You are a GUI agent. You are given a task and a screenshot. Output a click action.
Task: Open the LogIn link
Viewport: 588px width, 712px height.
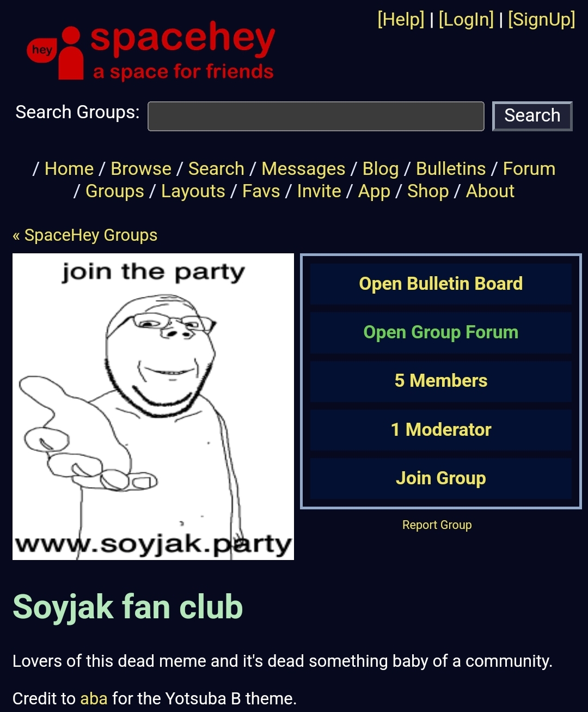pos(466,20)
